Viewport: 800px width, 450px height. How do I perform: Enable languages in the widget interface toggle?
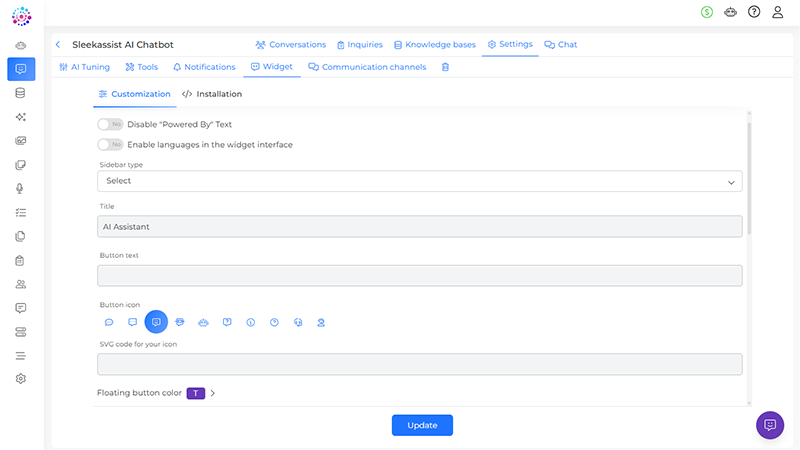[x=110, y=145]
